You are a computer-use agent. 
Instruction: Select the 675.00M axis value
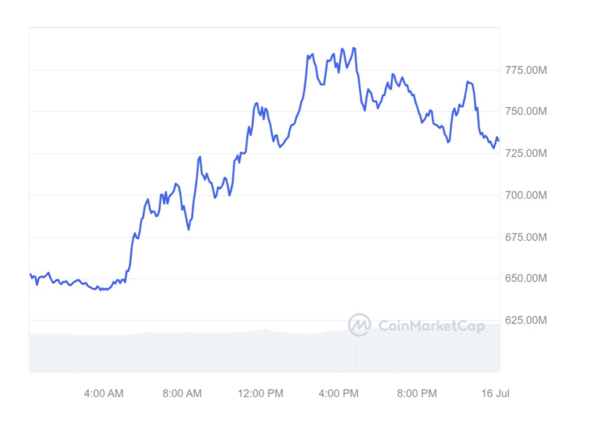tap(526, 237)
